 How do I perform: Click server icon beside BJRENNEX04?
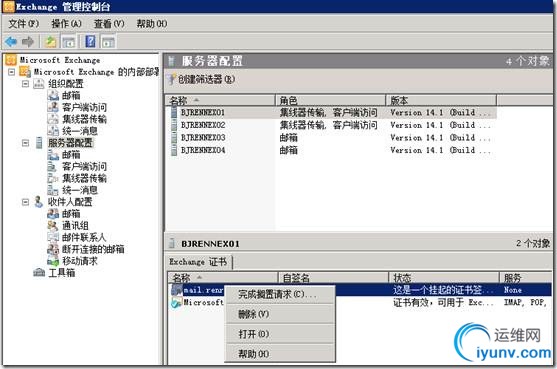tap(174, 150)
